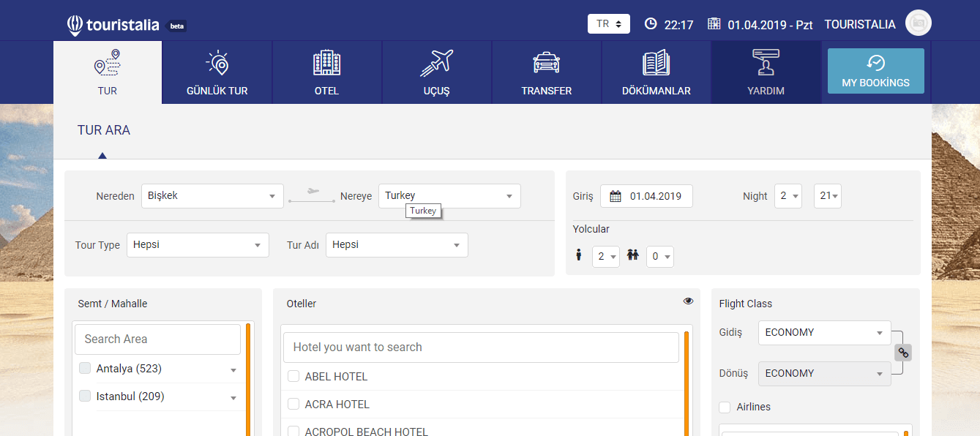Image resolution: width=980 pixels, height=436 pixels.
Task: Select the Transfer taxi section
Action: point(546,72)
